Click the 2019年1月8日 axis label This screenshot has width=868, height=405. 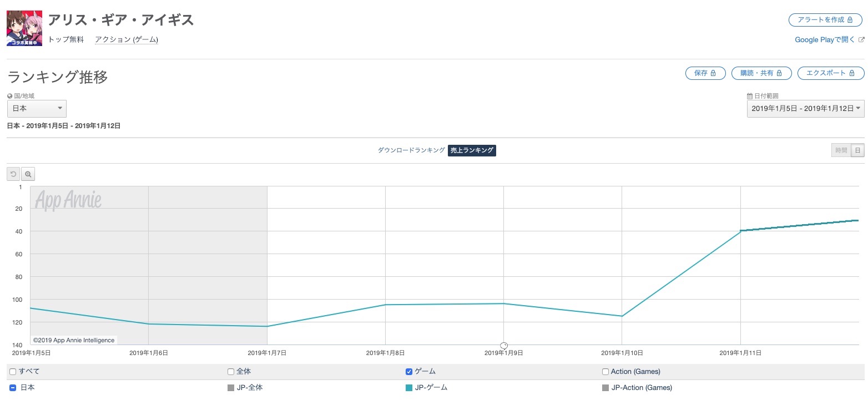point(385,353)
